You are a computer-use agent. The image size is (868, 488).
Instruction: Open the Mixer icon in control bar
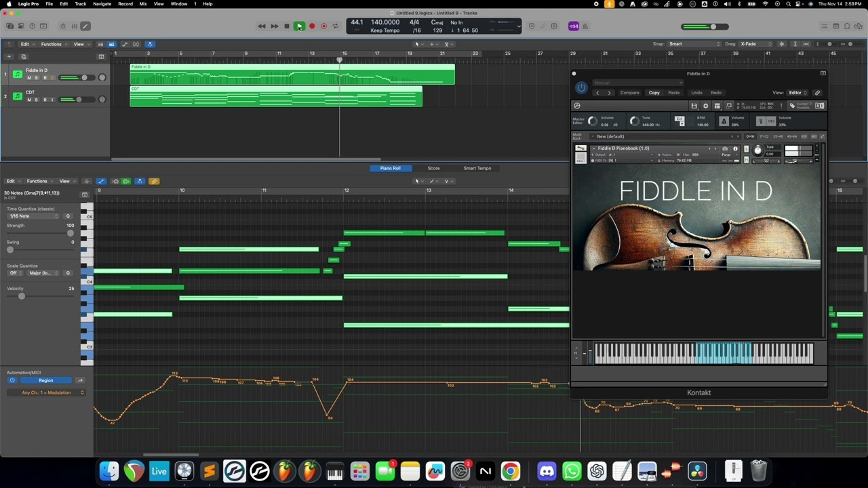(74, 26)
